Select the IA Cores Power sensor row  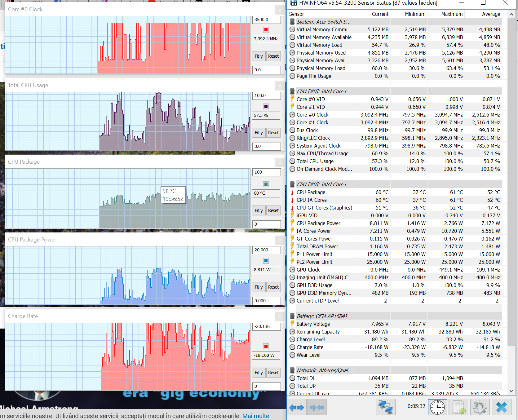[x=395, y=231]
